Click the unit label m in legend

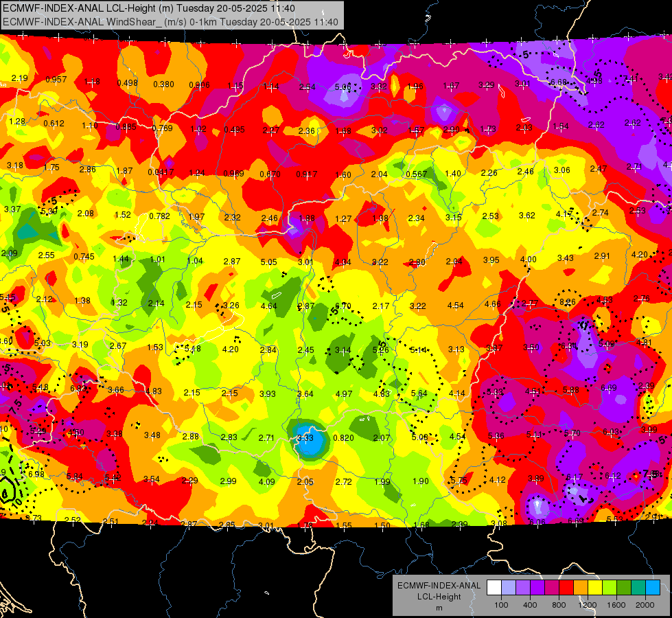pyautogui.click(x=439, y=608)
